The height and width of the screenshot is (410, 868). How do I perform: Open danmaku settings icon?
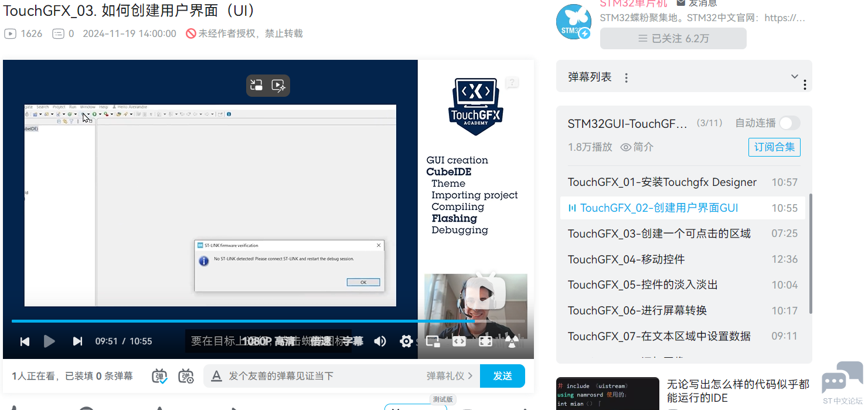tap(186, 377)
